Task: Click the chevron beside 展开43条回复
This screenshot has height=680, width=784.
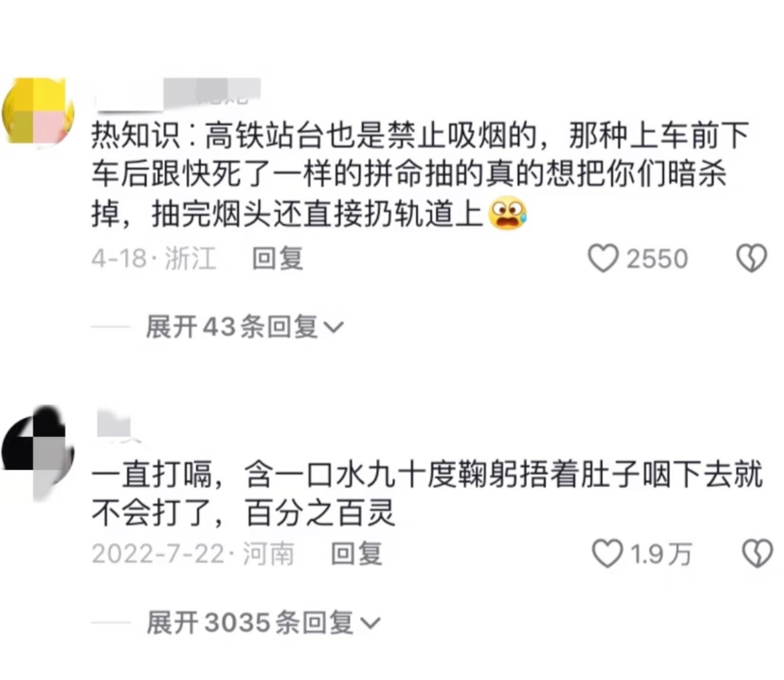Action: coord(333,328)
